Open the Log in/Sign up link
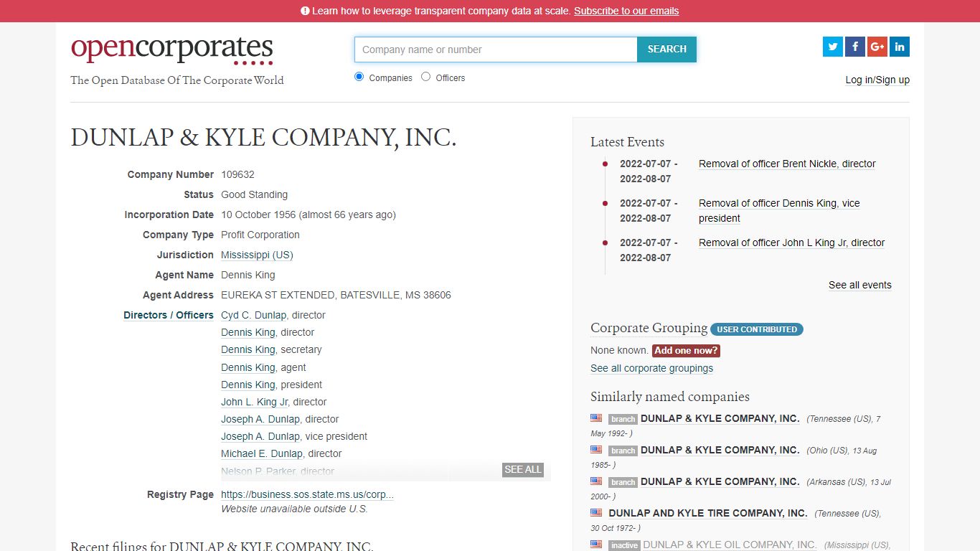Screen dimensions: 980x551 [x=877, y=80]
